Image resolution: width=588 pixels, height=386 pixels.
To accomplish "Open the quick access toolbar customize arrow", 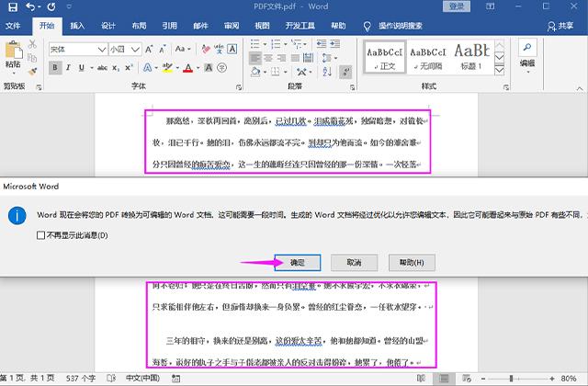I will click(69, 6).
